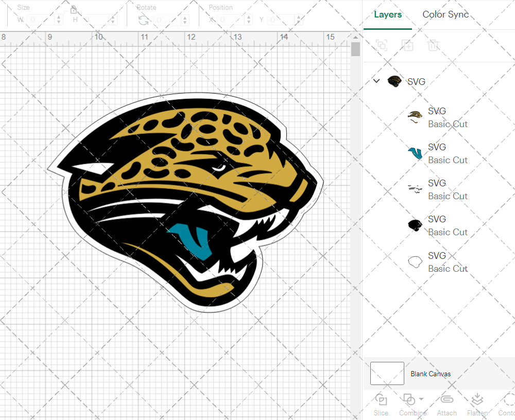Click the Y position stepper arrows
The image size is (515, 420).
tap(299, 20)
